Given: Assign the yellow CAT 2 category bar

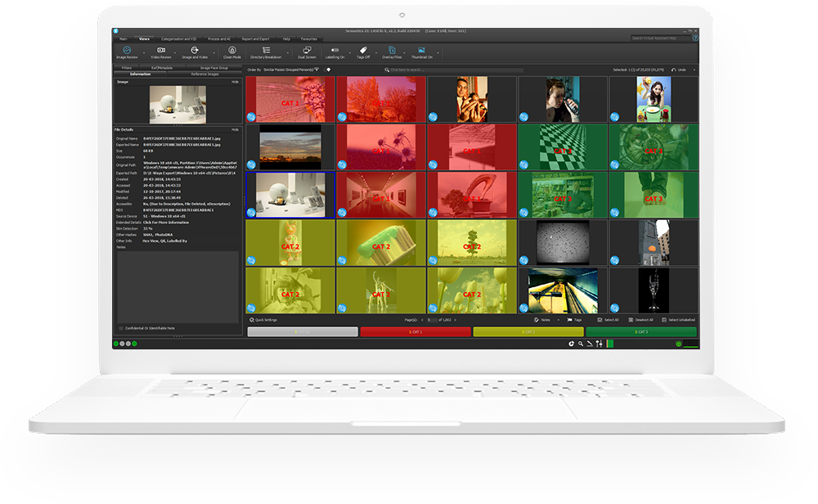Looking at the screenshot, I should (528, 332).
